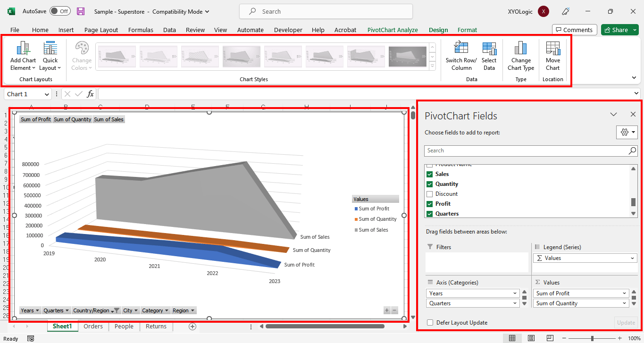Open the Sum of Profit values dropdown

click(626, 293)
